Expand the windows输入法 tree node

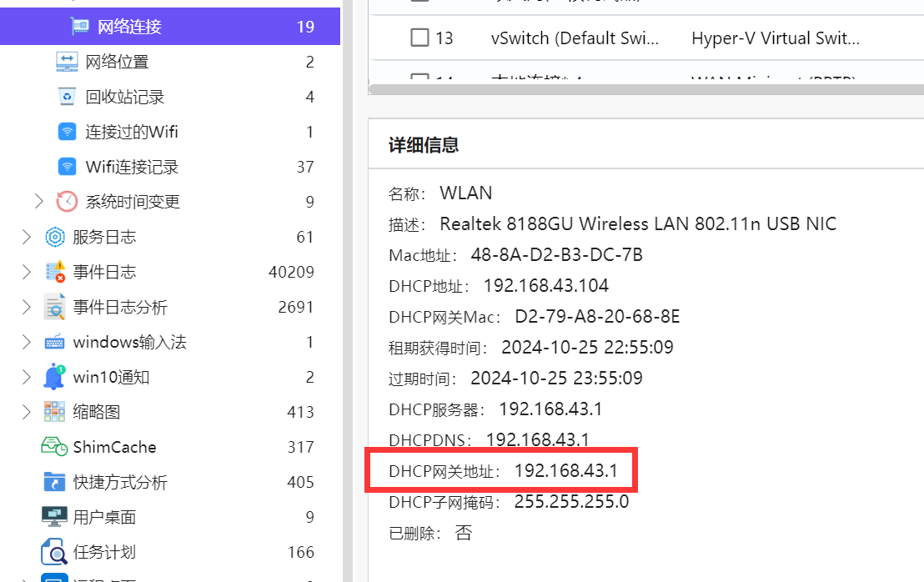click(x=26, y=342)
